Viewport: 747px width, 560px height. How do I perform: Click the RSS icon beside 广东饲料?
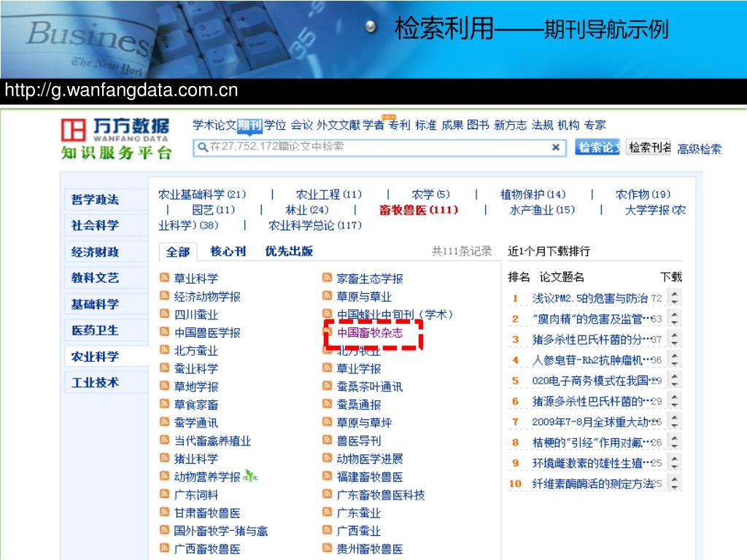(164, 494)
